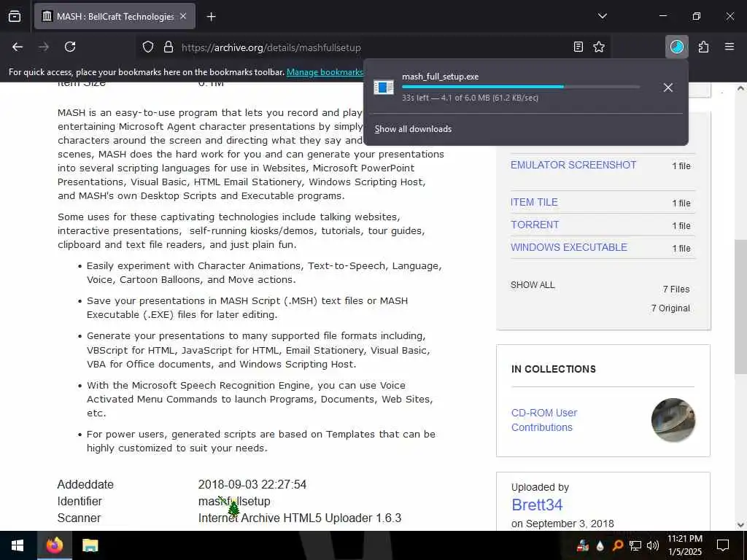This screenshot has height=560, width=747.
Task: Open ITEM TILE download option
Action: (x=534, y=203)
